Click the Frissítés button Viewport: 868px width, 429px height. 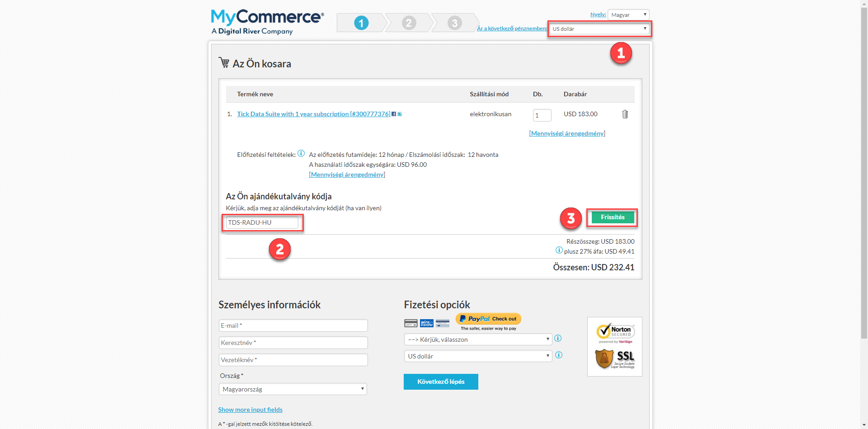pos(613,217)
